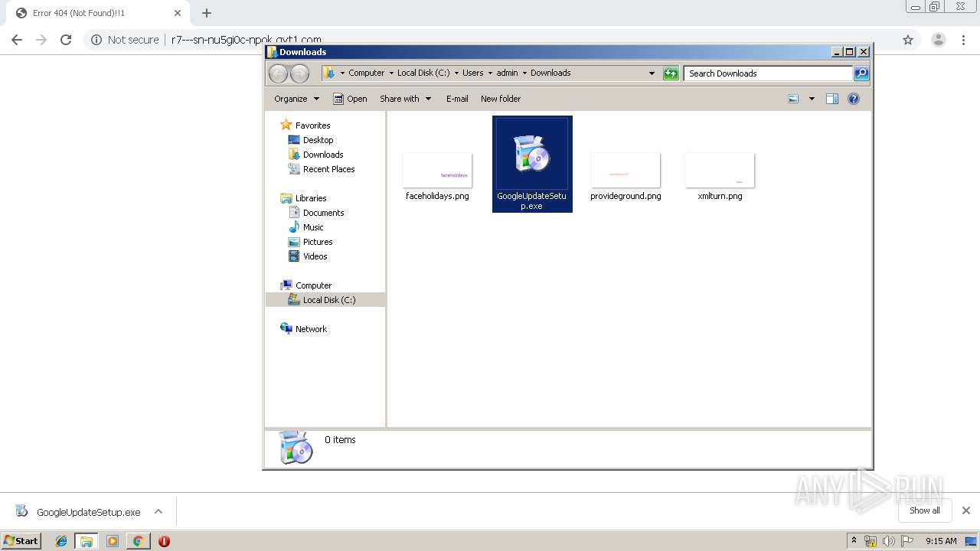Open Explorer help icon

[854, 99]
